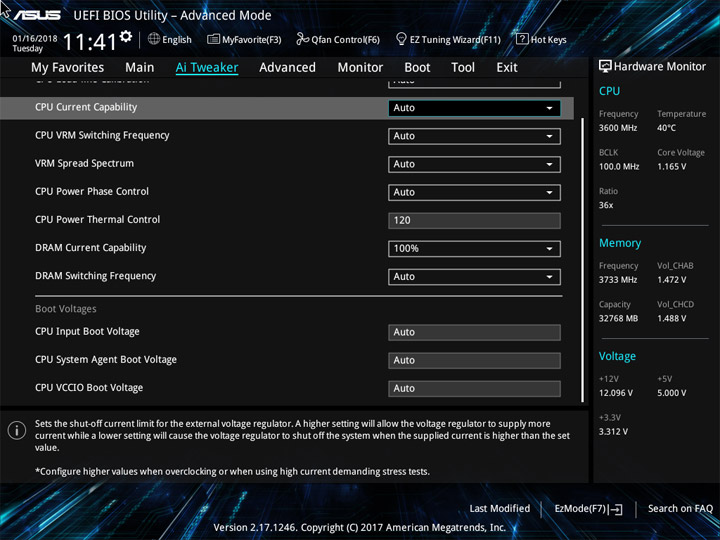Click the settings gear next to the clock
720x540 pixels.
(x=125, y=36)
